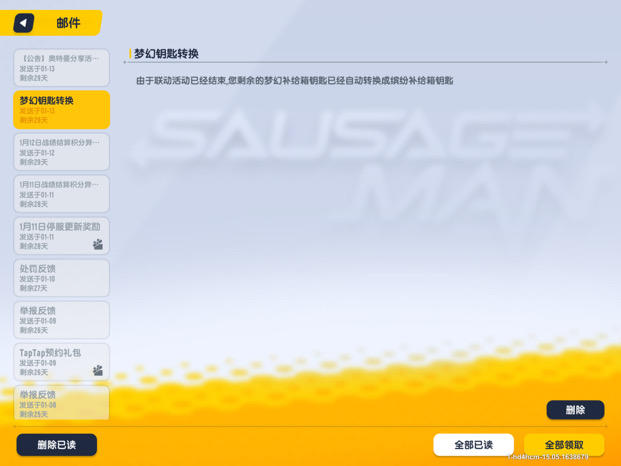Open the TapTap预约礼包 mail
Screen dimensions: 621x466
click(61, 362)
